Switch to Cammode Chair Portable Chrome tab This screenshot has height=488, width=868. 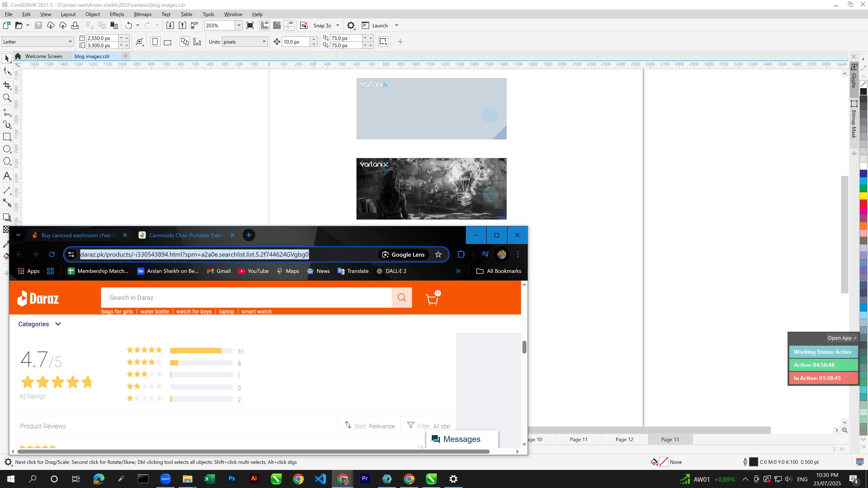click(x=186, y=235)
